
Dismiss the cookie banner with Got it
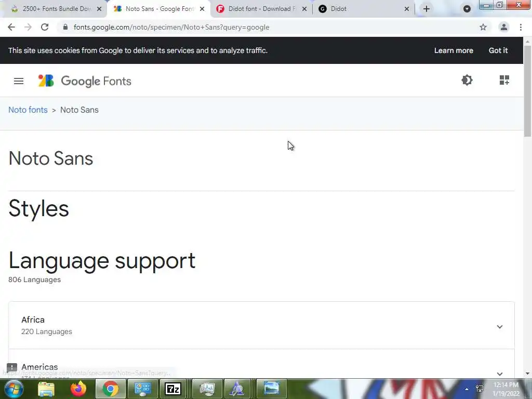[498, 50]
